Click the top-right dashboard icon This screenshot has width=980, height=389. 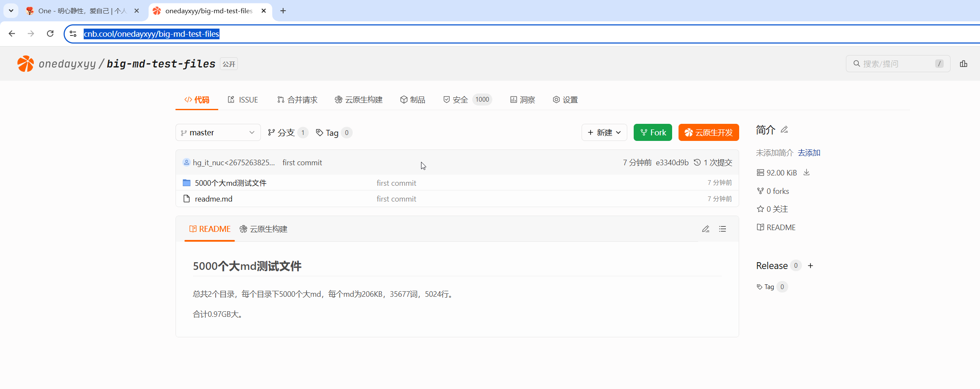pos(963,64)
